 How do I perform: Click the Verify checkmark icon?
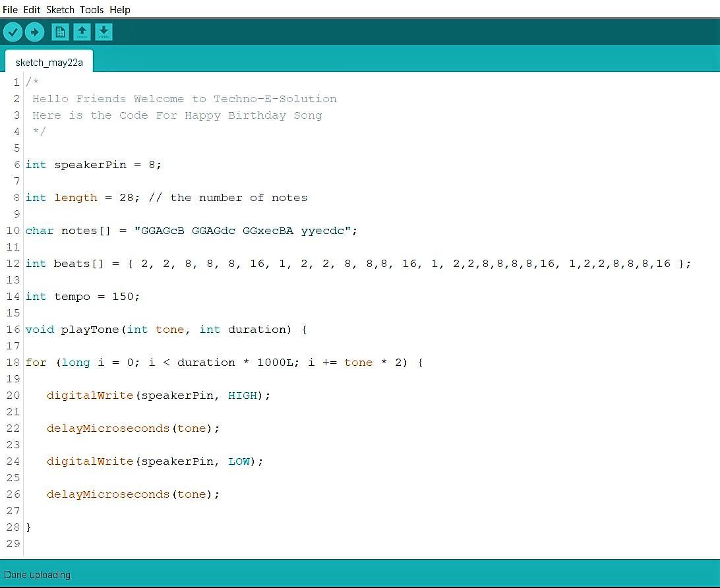coord(13,32)
